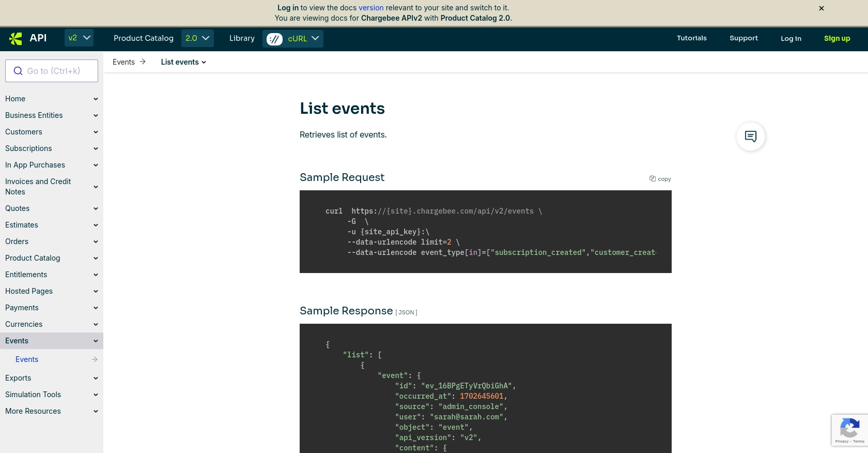Open the feedback chat bubble icon
The width and height of the screenshot is (868, 453).
point(751,137)
